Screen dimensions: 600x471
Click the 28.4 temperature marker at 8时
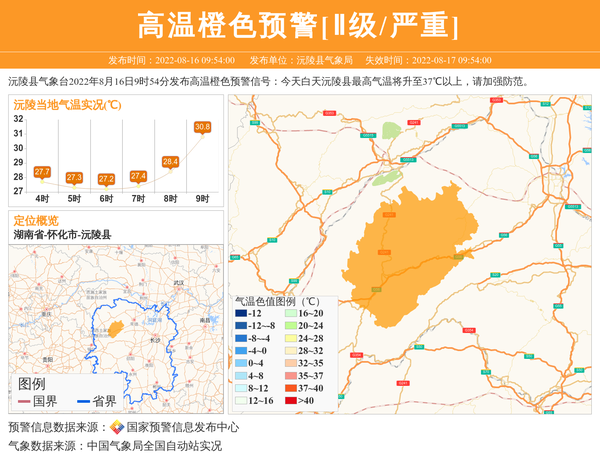coord(170,161)
